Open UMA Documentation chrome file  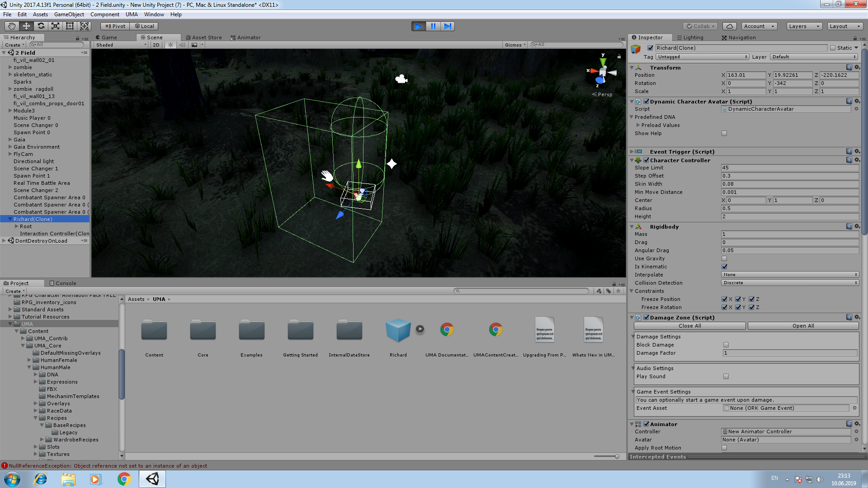click(447, 330)
